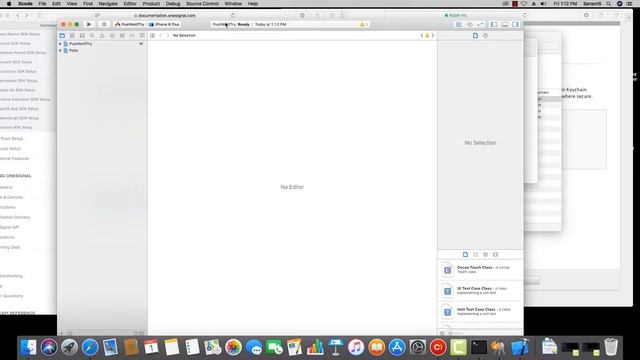Show the Version editor
This screenshot has width=640, height=360.
(x=480, y=24)
